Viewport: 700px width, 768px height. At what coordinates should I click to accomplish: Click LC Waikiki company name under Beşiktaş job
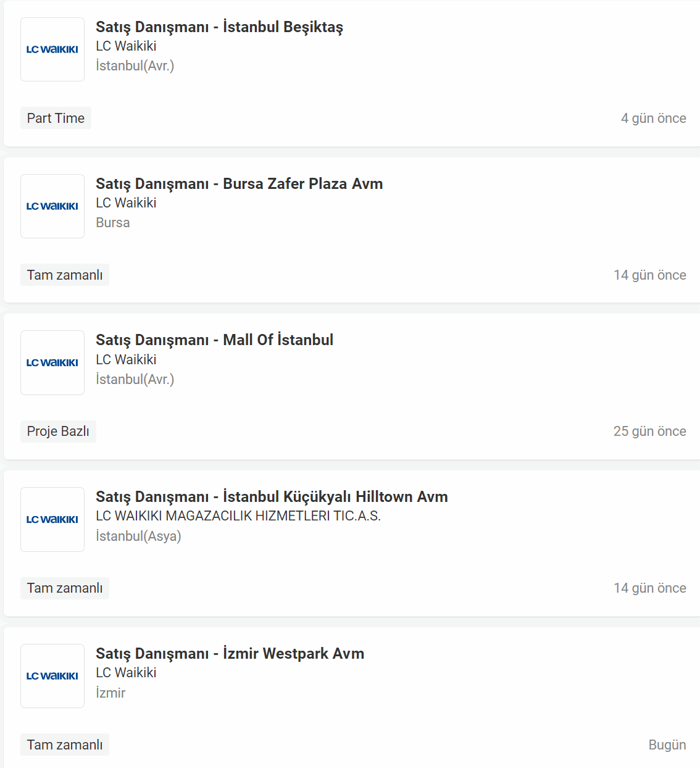(126, 46)
